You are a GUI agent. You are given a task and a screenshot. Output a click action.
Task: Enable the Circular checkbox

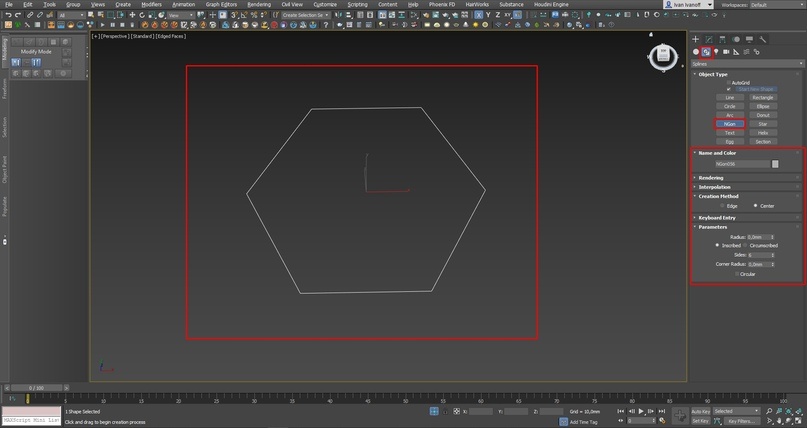(737, 274)
